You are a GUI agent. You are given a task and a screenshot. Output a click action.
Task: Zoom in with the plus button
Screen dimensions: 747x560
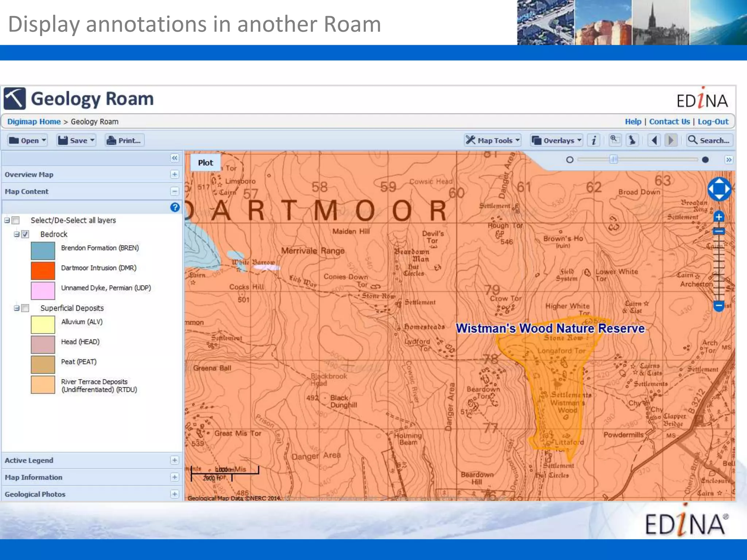719,217
